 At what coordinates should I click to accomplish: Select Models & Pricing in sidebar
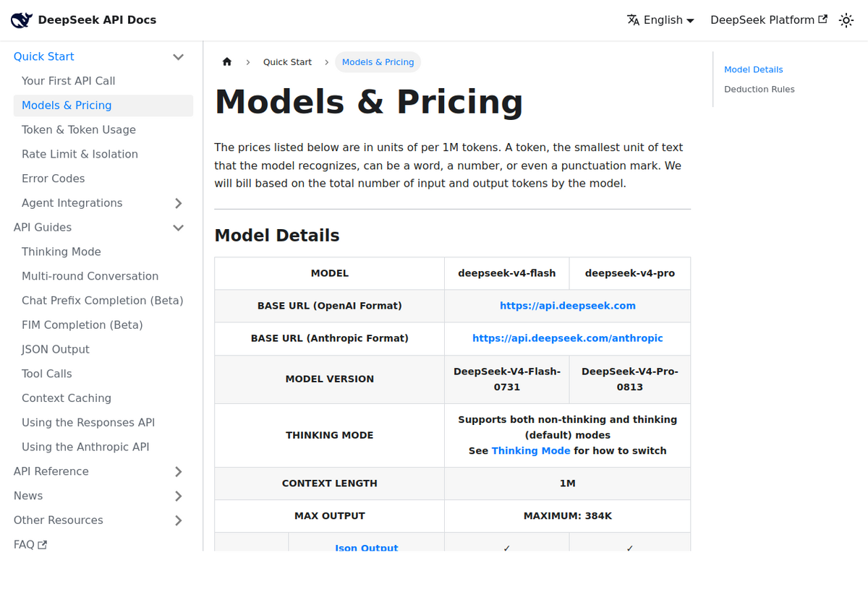[103, 106]
